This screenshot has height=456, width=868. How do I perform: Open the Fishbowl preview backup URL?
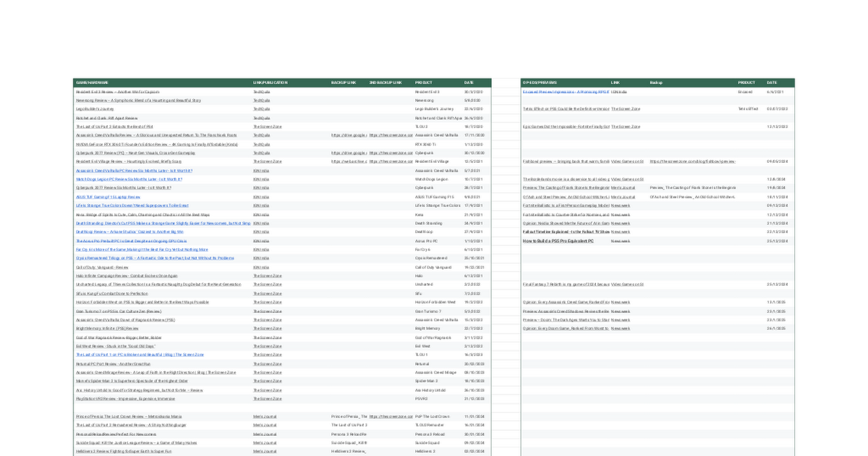click(x=692, y=161)
